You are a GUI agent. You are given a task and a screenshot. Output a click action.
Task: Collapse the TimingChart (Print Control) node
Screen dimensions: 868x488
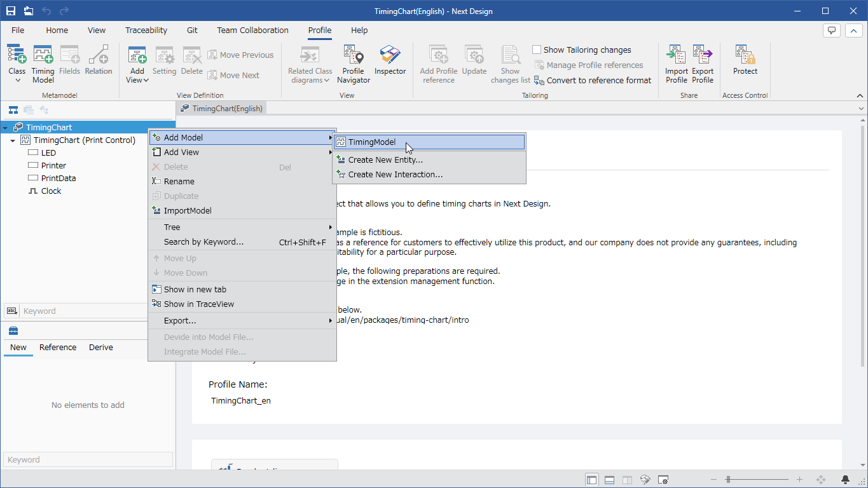coord(13,140)
